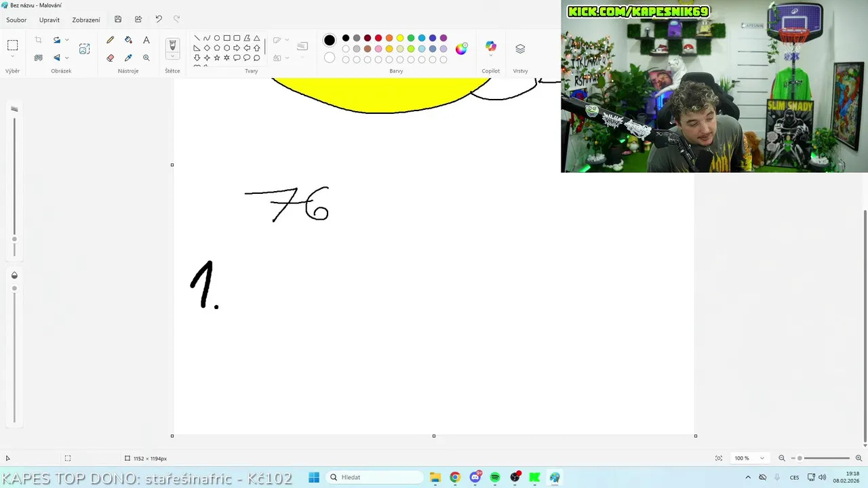
Task: Pick the triangle shape
Action: coord(256,38)
